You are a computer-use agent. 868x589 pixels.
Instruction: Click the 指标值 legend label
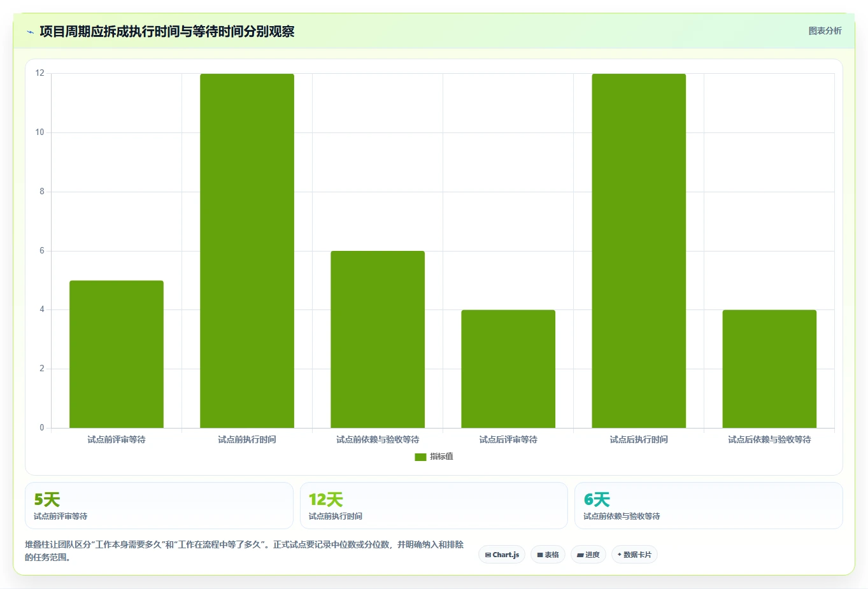441,457
